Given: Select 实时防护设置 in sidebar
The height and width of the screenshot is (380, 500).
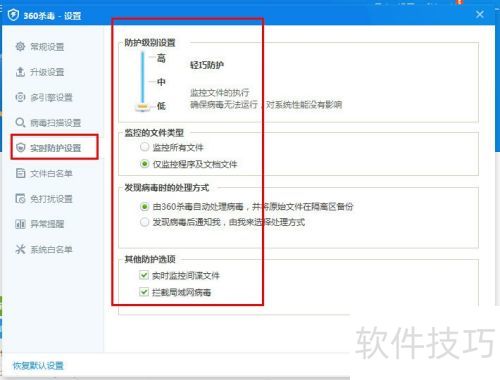Looking at the screenshot, I should click(56, 148).
